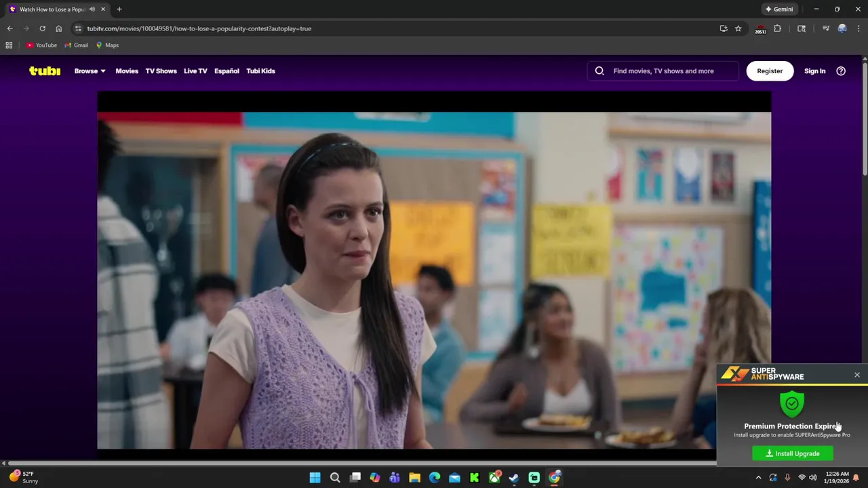Click the Register button
This screenshot has width=868, height=488.
[x=770, y=70]
